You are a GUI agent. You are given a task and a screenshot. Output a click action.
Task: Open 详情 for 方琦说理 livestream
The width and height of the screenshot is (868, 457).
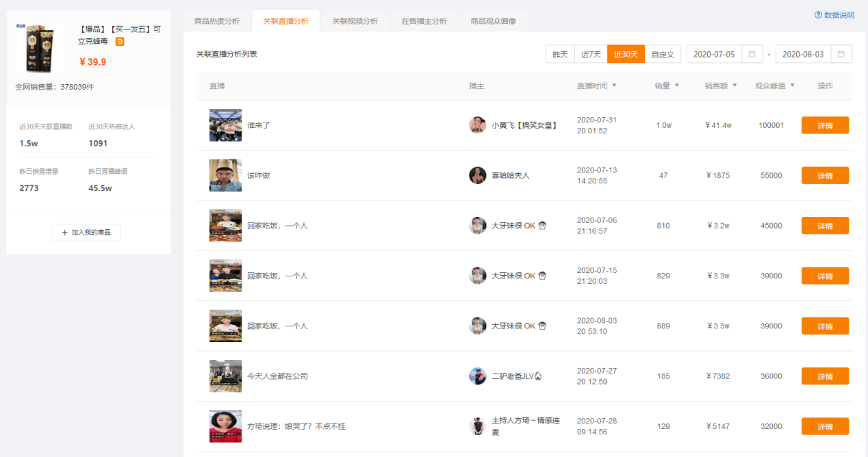tap(825, 426)
